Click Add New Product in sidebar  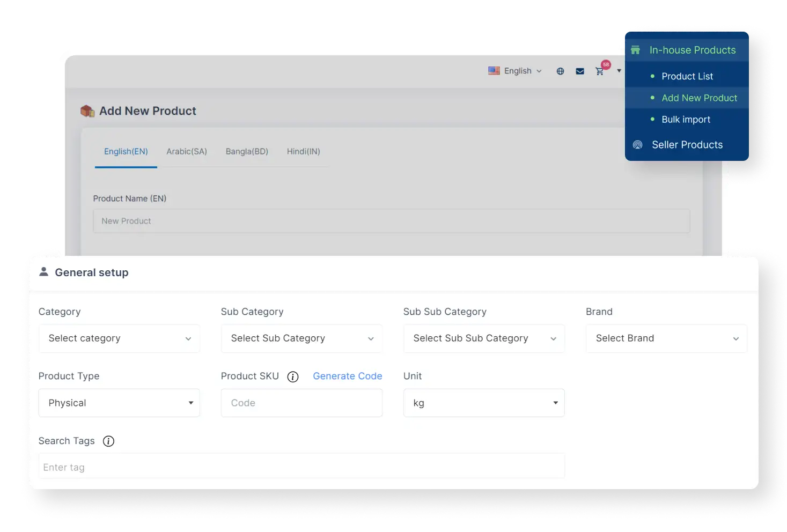700,98
